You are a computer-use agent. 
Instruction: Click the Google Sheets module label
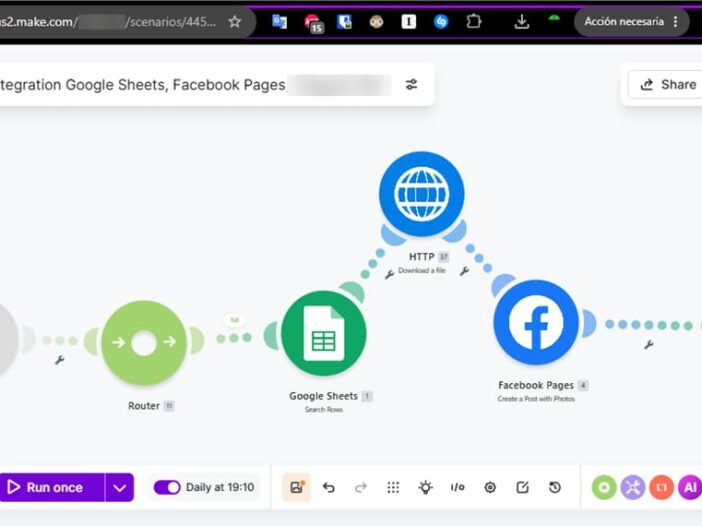pos(323,396)
